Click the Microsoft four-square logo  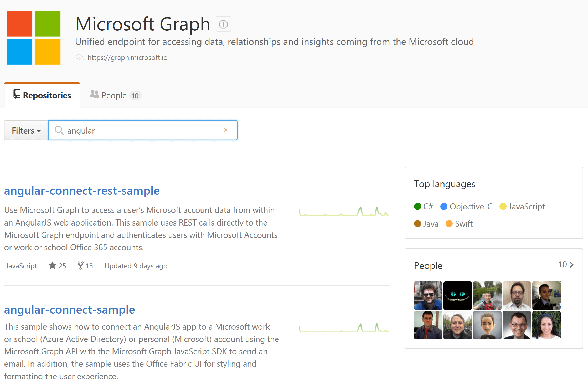point(33,38)
